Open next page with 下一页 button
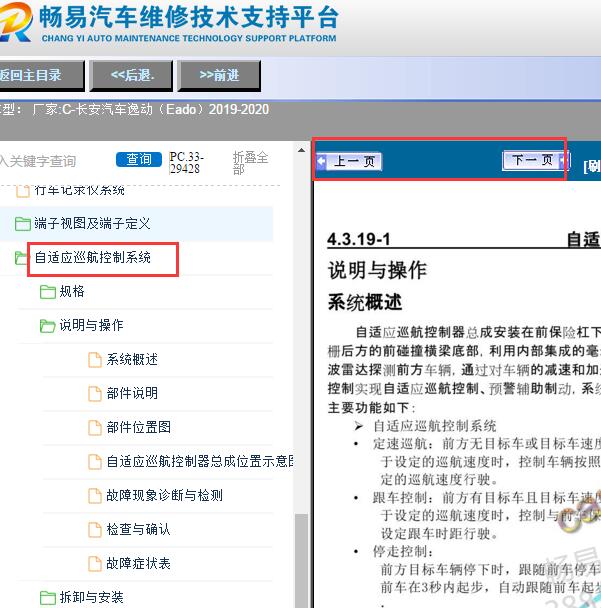 [x=536, y=160]
